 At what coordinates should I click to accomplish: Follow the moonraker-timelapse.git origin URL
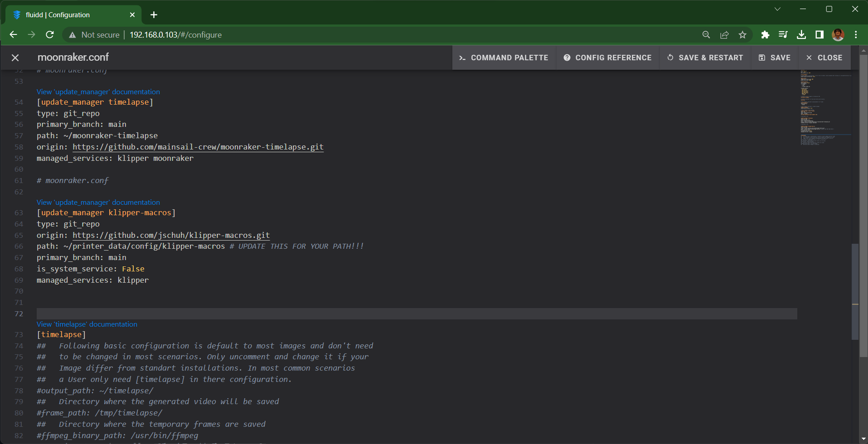click(x=198, y=147)
